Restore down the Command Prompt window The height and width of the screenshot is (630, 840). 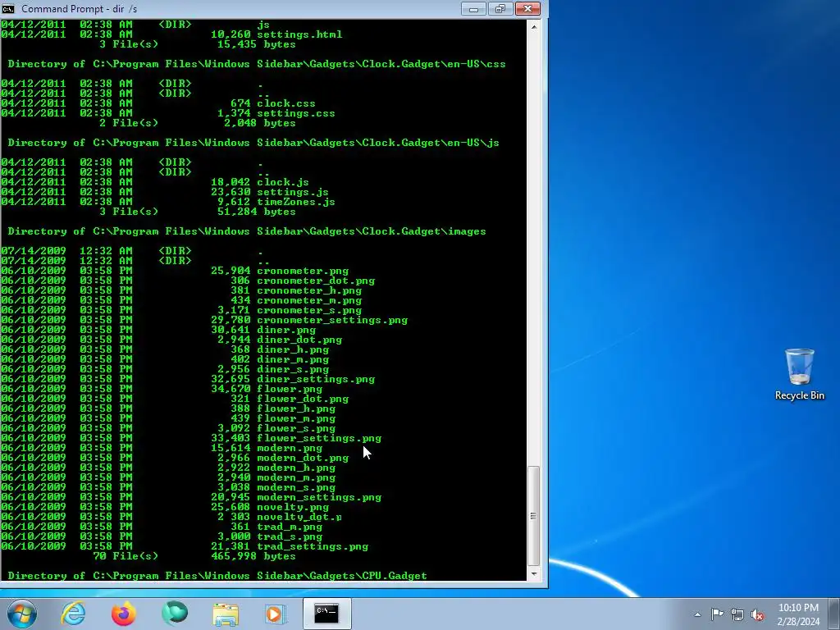500,8
